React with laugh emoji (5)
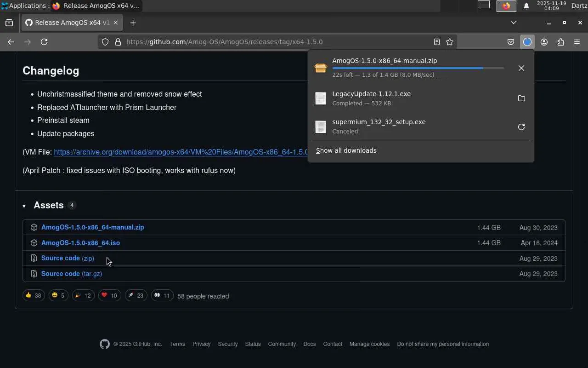Screen dimensions: 588x368 point(58,295)
